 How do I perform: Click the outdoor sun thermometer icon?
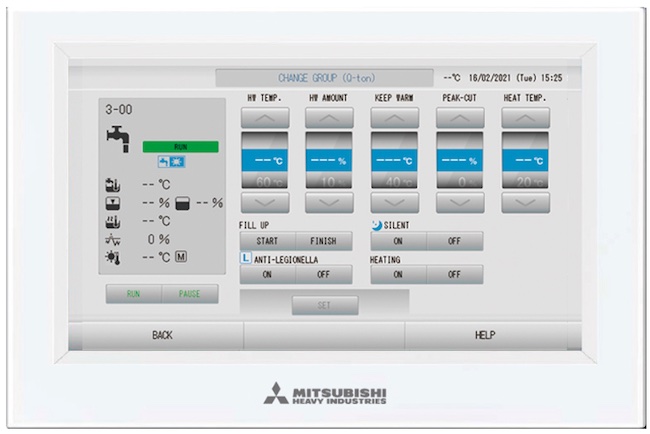113,257
